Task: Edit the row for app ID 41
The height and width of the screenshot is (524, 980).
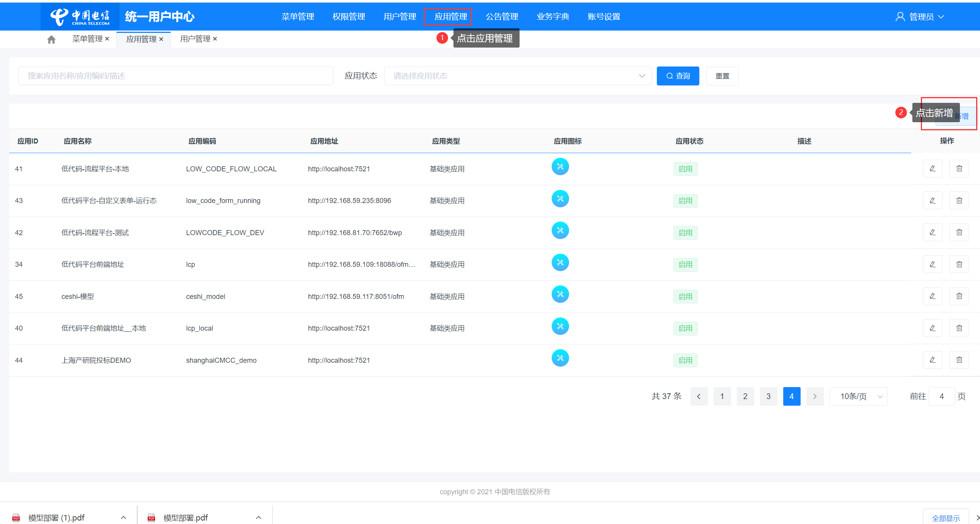Action: (x=932, y=169)
